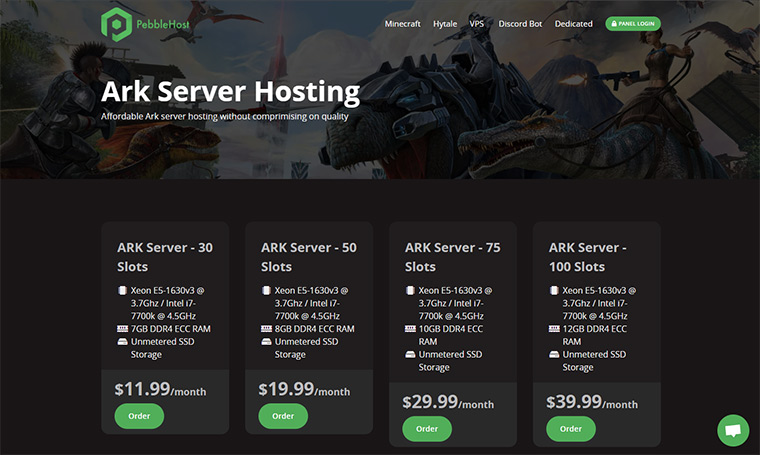Click CPU icon in 100 Slots card
The image size is (760, 455).
554,290
